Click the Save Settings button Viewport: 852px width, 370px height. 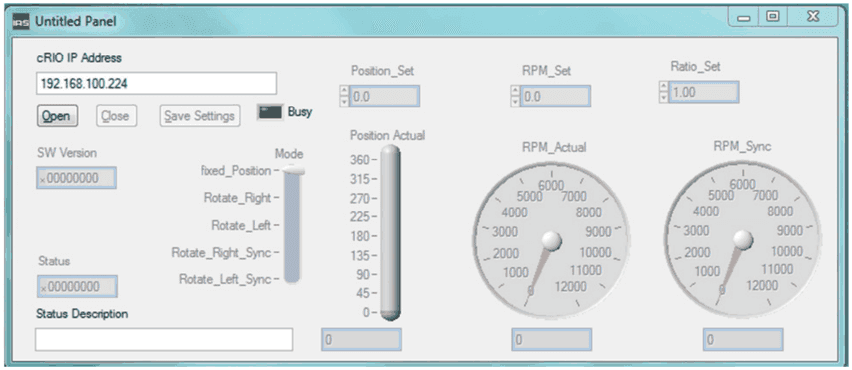pos(199,116)
